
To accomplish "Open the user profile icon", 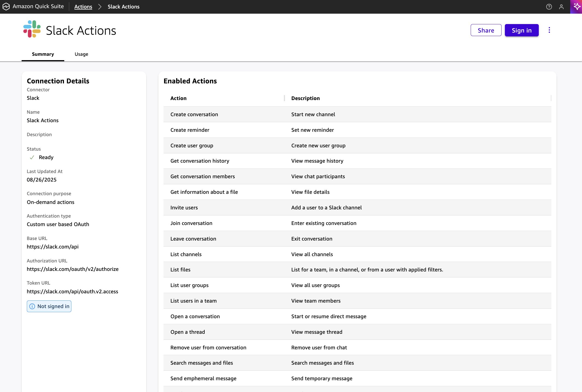I will [x=561, y=7].
